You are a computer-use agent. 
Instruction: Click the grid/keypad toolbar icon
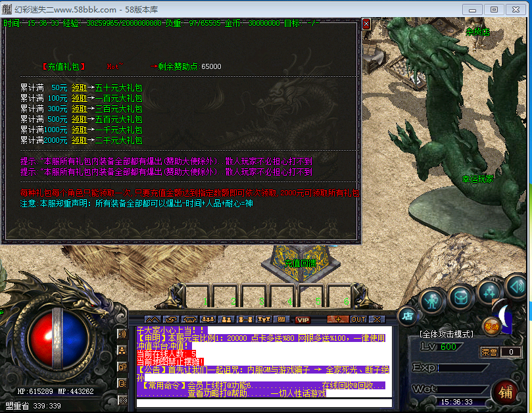click(281, 320)
